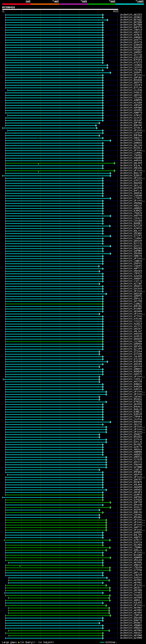
Task: Select hit label UniRef100_A7NXZ2
Action: pos(131,115)
